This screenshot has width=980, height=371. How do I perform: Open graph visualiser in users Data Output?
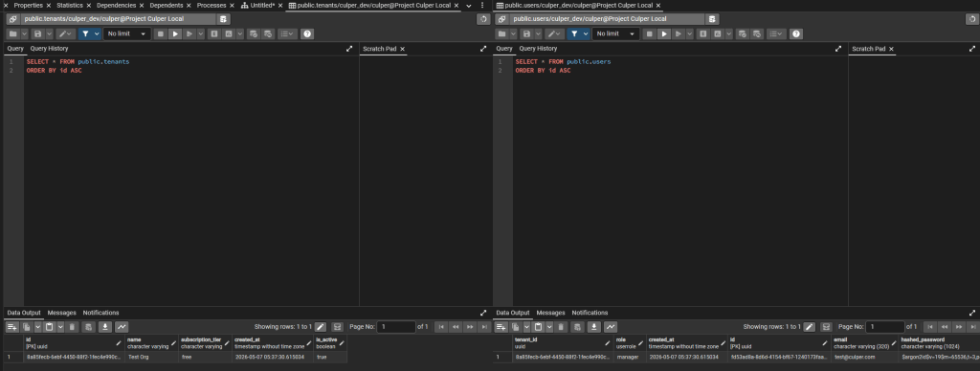click(610, 327)
